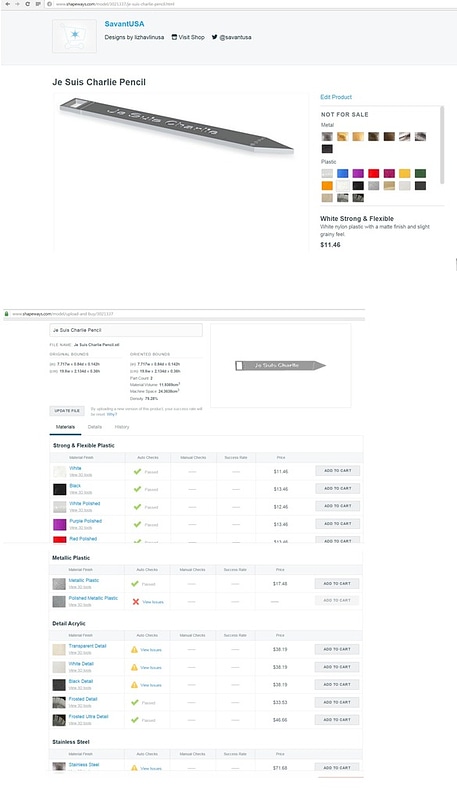
Task: View issues for Polished Metallic Plastic
Action: (x=153, y=602)
